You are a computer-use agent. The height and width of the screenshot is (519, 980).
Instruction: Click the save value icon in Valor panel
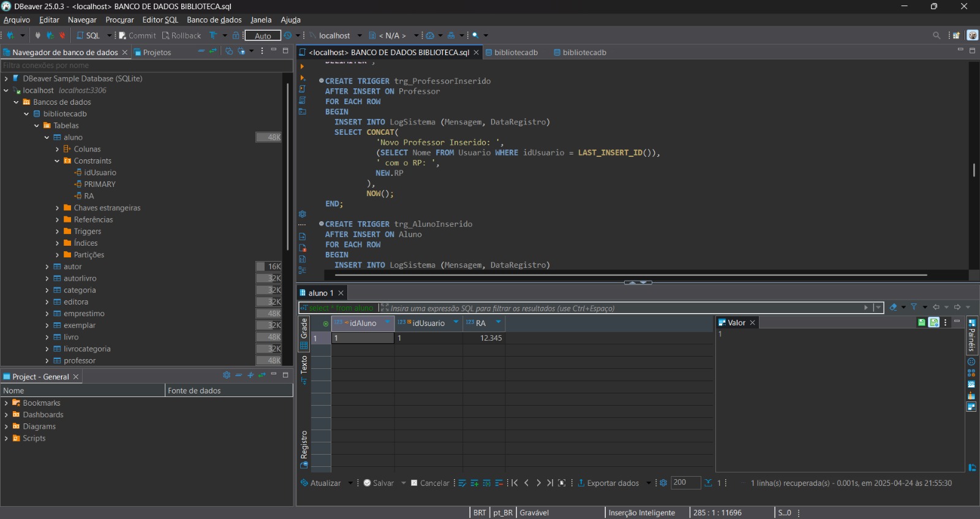click(921, 322)
